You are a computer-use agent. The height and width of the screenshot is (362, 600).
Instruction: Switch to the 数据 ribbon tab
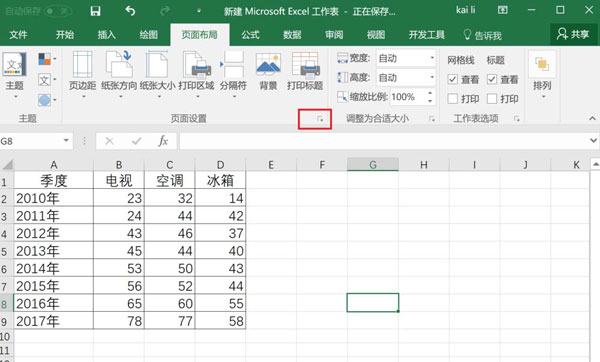(x=292, y=35)
